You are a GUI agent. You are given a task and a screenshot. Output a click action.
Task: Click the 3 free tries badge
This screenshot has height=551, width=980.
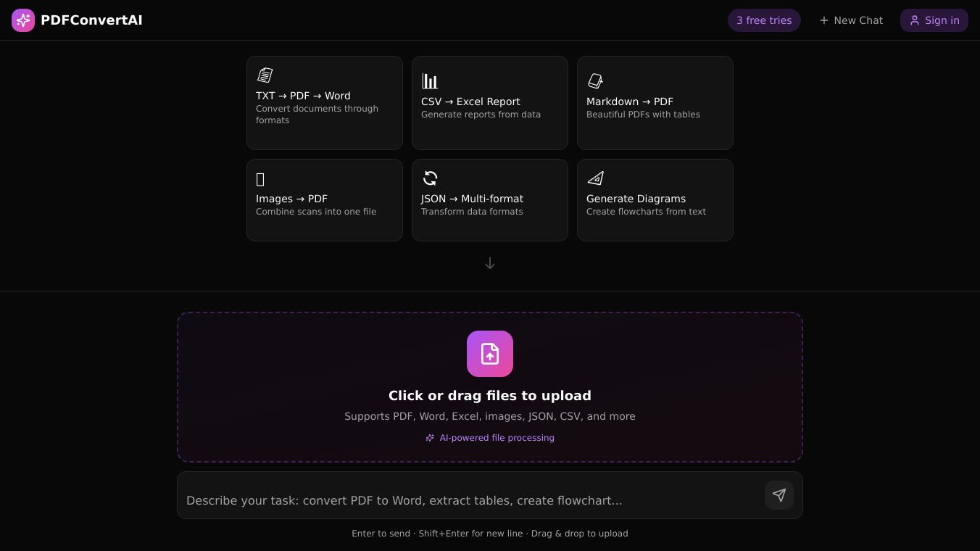click(764, 20)
